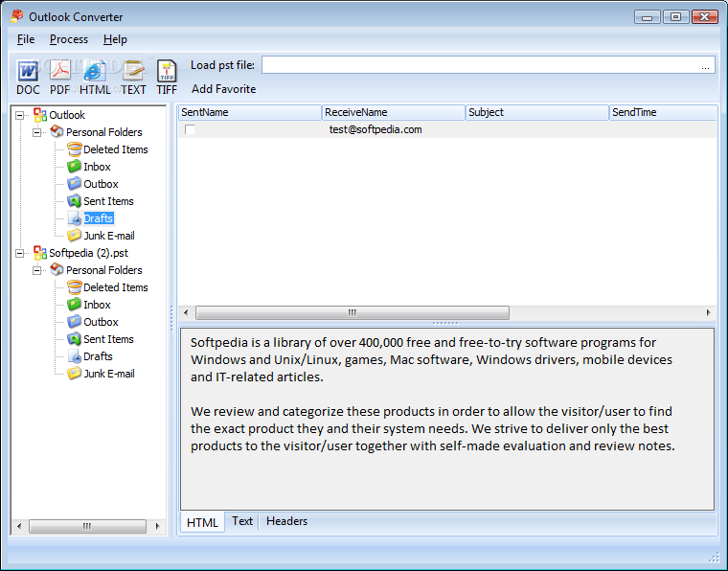Image resolution: width=728 pixels, height=571 pixels.
Task: Convert to TIFF format icon
Action: (x=167, y=71)
